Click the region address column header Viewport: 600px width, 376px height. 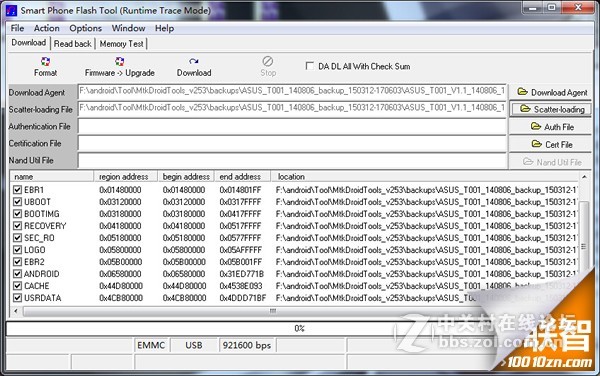click(126, 177)
